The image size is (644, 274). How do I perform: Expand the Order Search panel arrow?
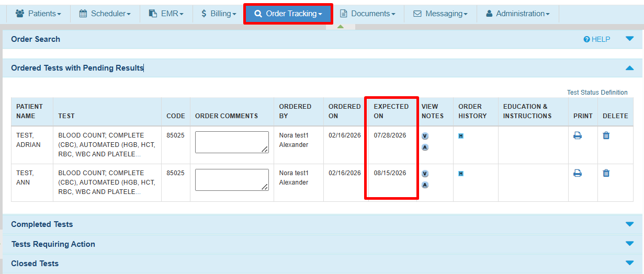[629, 39]
